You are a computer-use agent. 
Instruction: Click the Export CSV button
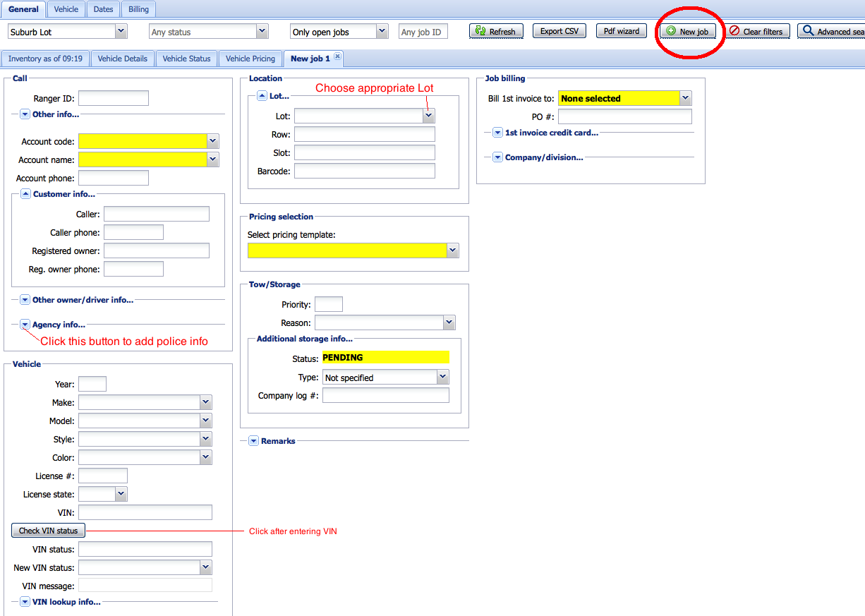559,31
